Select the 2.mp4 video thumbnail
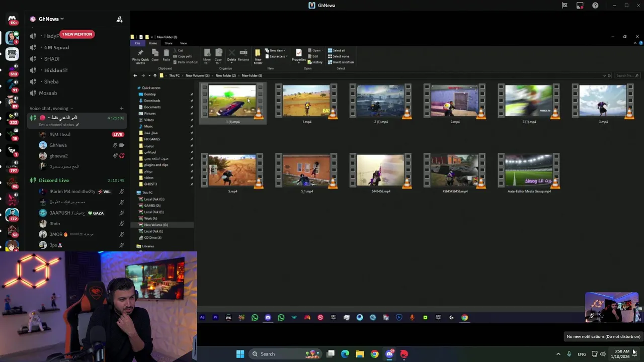Viewport: 644px width, 362px height. point(455,102)
